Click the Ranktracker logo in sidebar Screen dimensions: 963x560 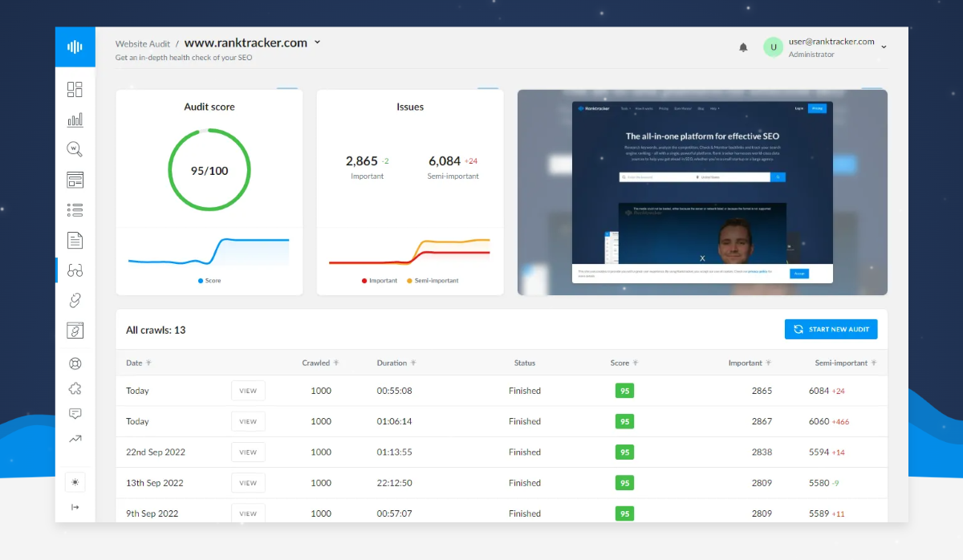tap(75, 47)
